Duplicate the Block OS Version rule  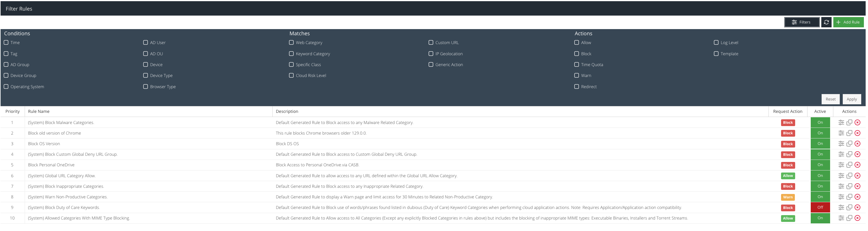coord(849,144)
